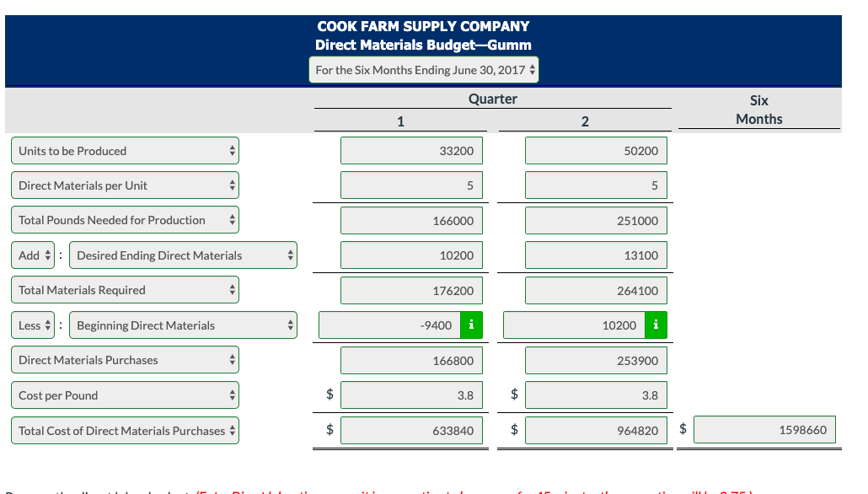Click the info icon next to 10200 in Quarter 2

(656, 325)
